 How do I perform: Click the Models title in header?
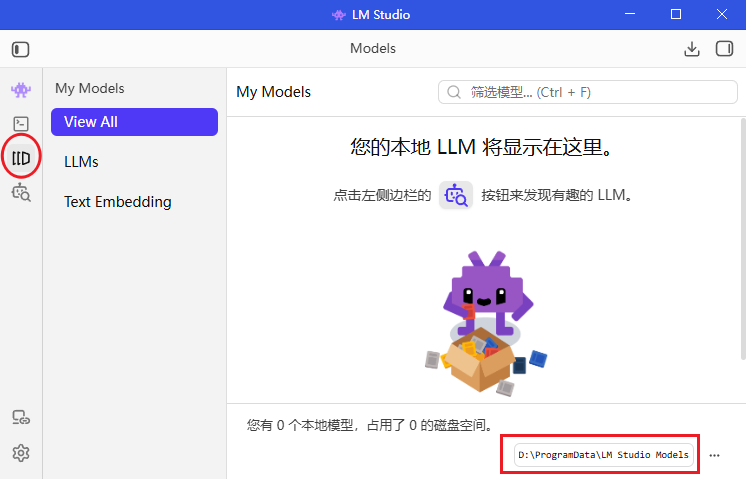pos(373,49)
